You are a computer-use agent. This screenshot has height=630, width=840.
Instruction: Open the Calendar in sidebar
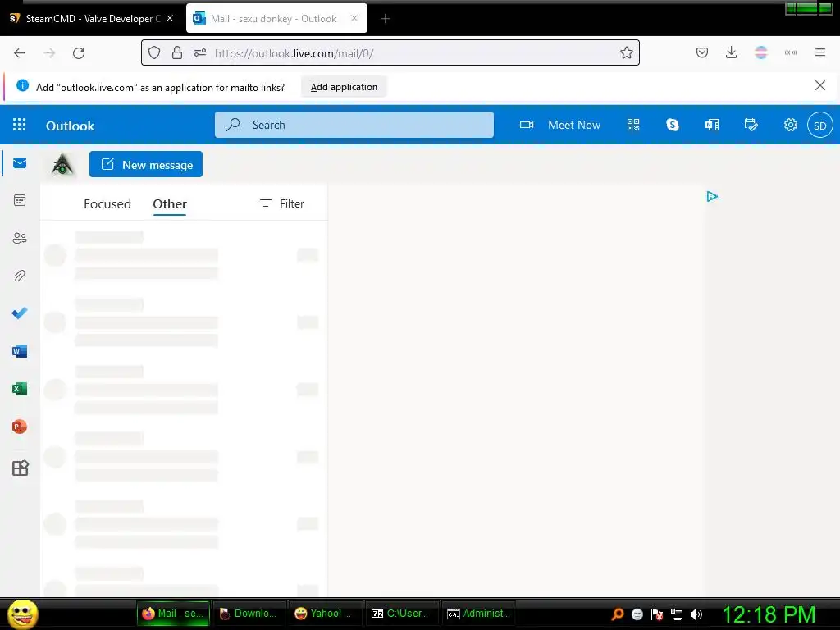pos(20,200)
